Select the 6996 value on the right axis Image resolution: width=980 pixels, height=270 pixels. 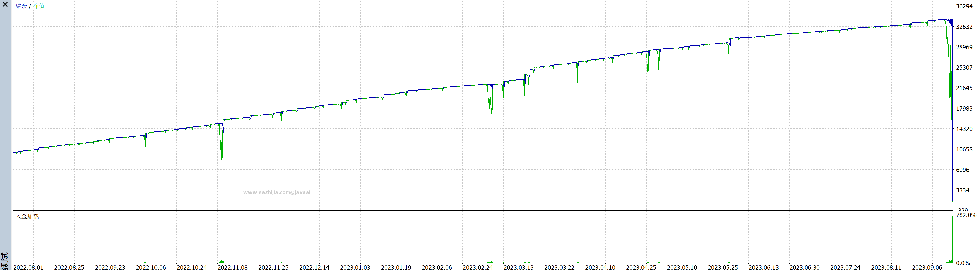coord(962,170)
